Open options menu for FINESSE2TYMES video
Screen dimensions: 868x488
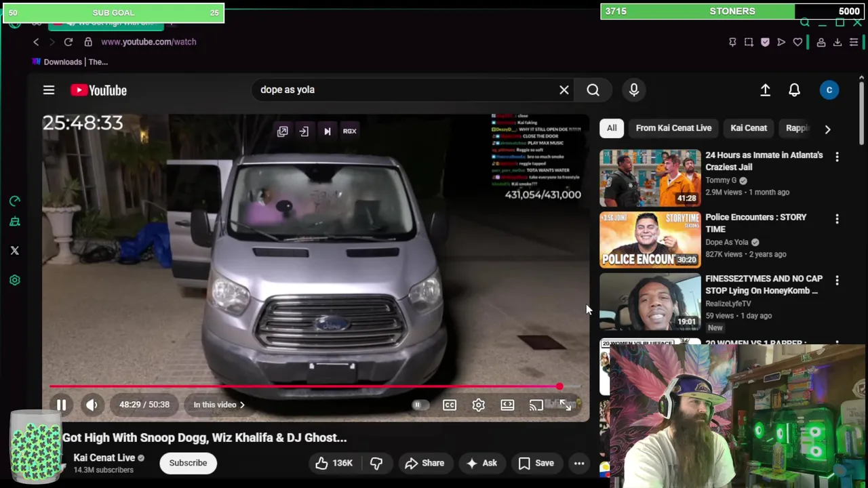pos(837,281)
